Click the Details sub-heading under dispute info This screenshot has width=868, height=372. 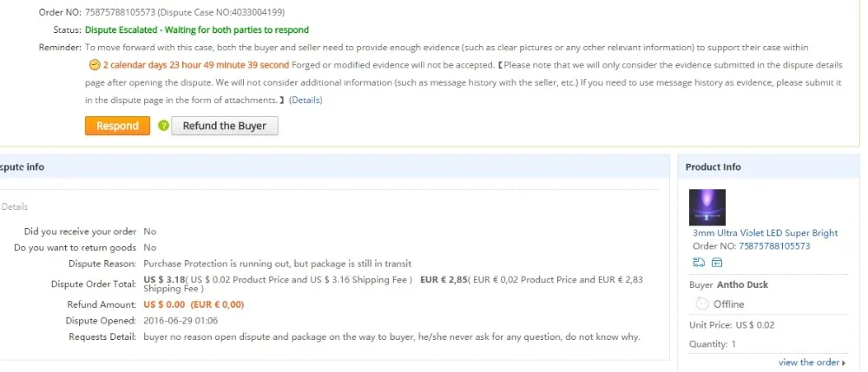pos(15,206)
